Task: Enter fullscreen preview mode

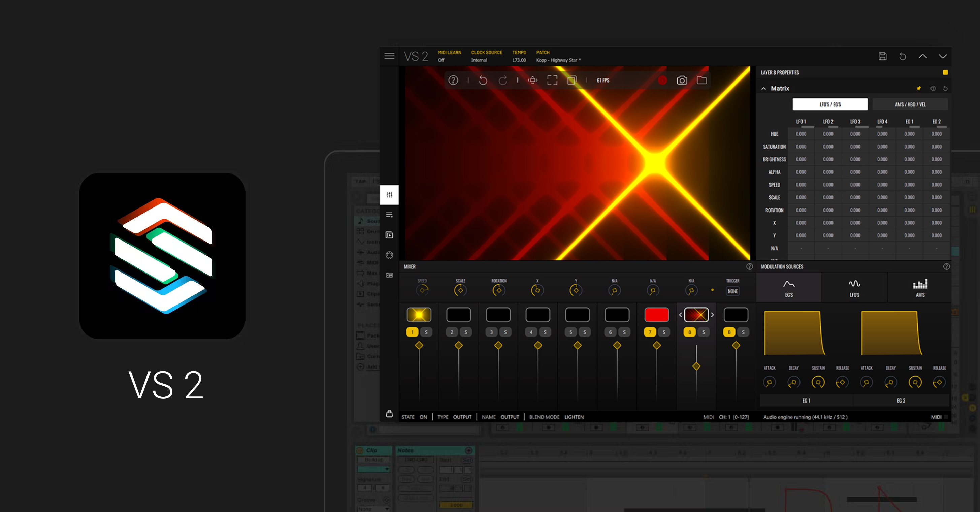Action: (552, 80)
